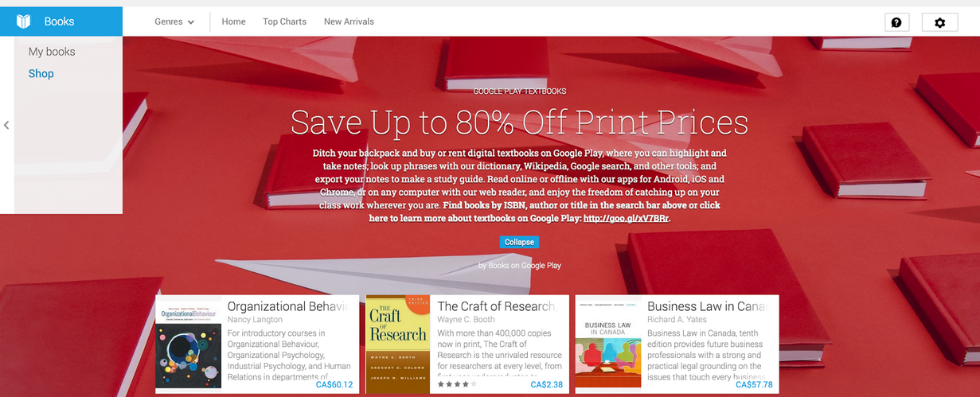Select Shop in sidebar
The image size is (980, 397).
pos(41,74)
